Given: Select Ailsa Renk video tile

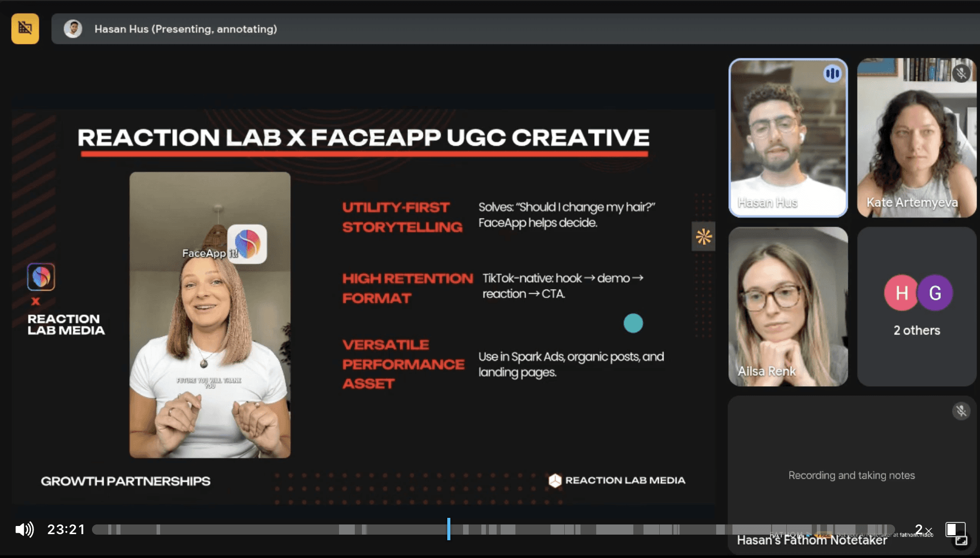Looking at the screenshot, I should tap(787, 306).
